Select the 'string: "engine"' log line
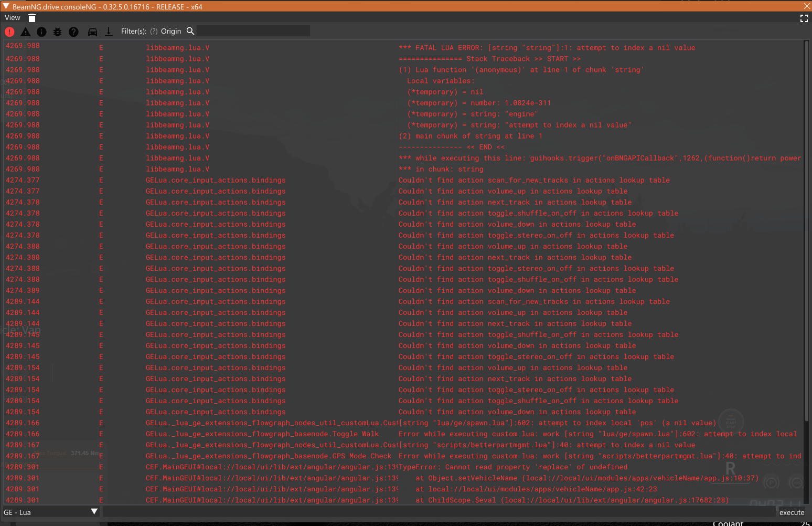Image resolution: width=812 pixels, height=526 pixels. coord(473,114)
